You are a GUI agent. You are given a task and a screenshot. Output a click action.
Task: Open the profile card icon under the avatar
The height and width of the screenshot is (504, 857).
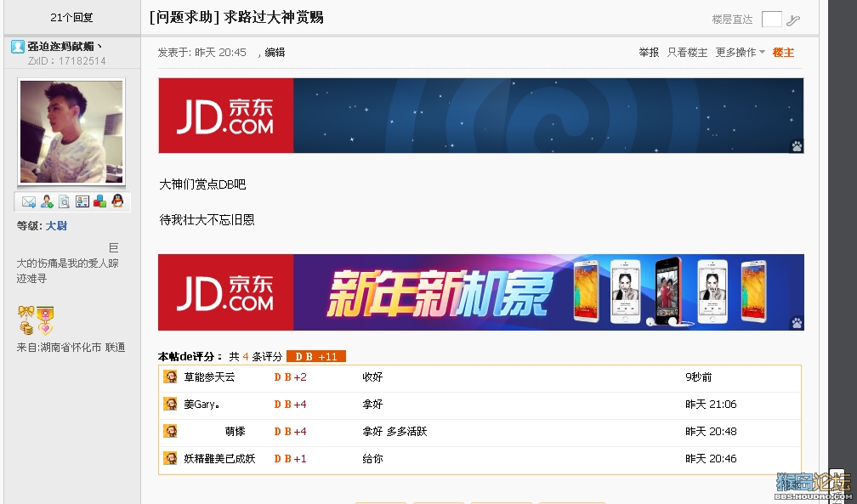82,201
